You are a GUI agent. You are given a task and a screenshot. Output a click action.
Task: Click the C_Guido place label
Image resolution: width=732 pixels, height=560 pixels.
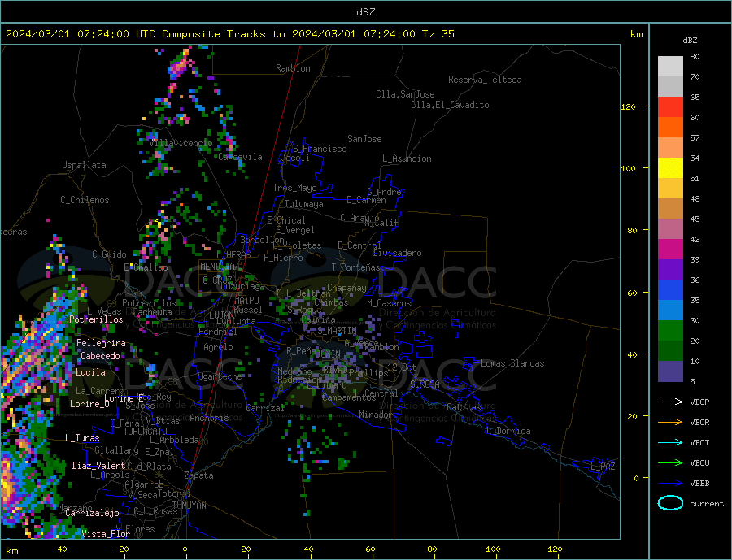coord(109,254)
